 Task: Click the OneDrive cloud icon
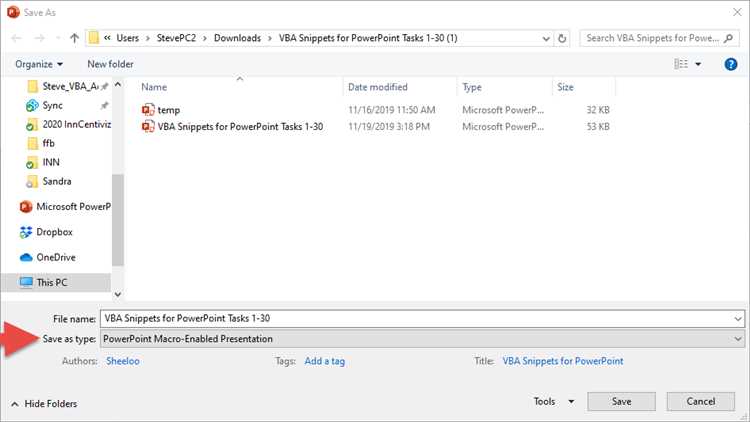[x=26, y=257]
